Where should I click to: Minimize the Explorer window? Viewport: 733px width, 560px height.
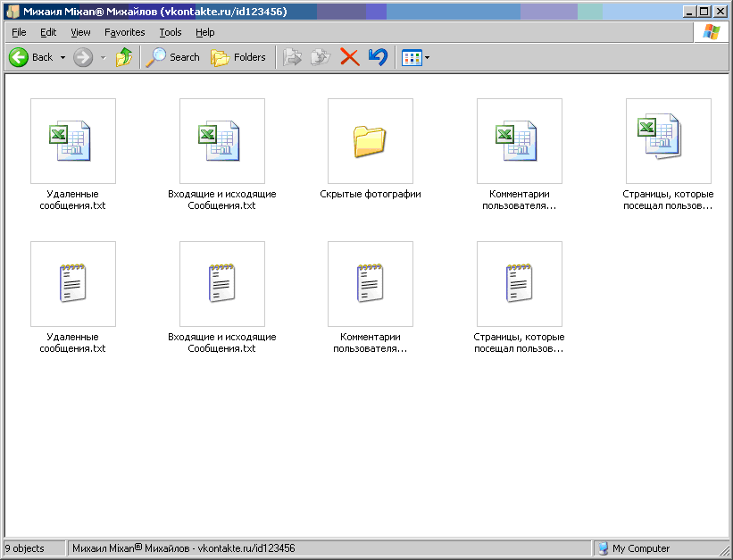(x=689, y=12)
